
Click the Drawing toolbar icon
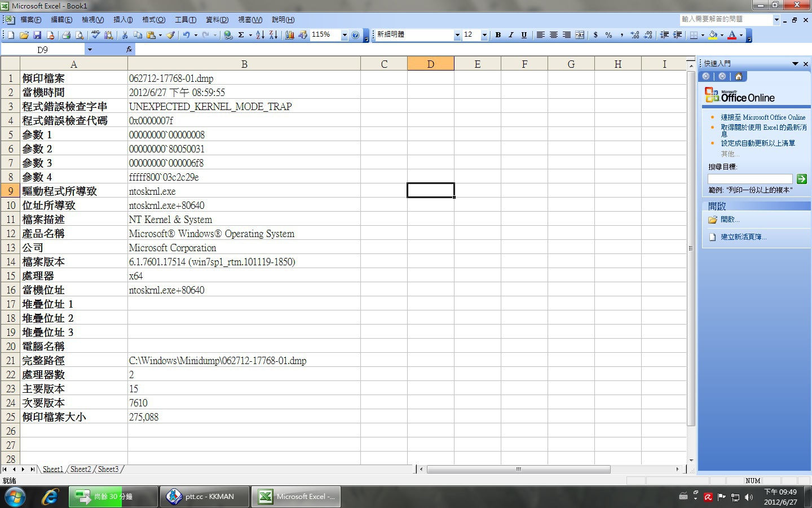pyautogui.click(x=303, y=35)
